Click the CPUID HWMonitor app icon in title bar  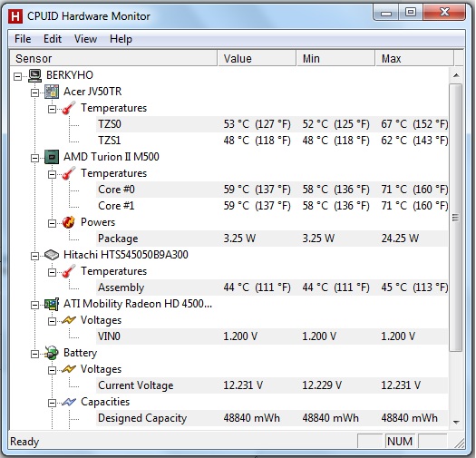15,16
